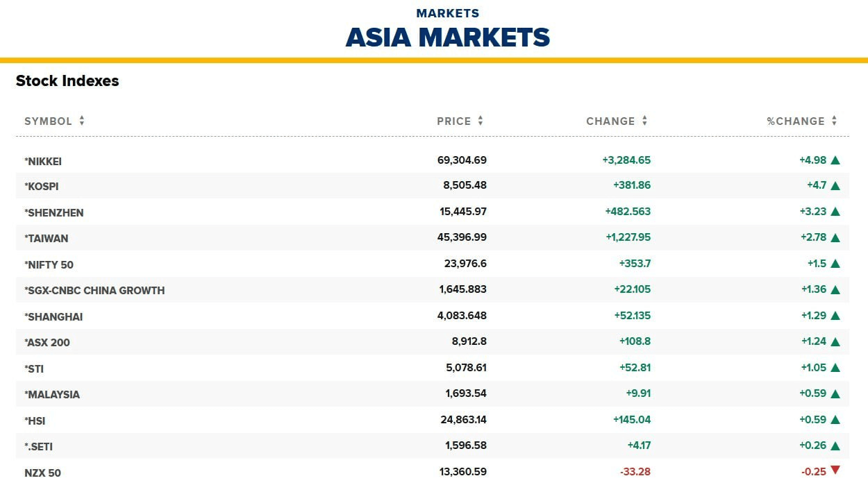Click the %CHANGE column header text
This screenshot has height=501, width=868.
[x=796, y=121]
